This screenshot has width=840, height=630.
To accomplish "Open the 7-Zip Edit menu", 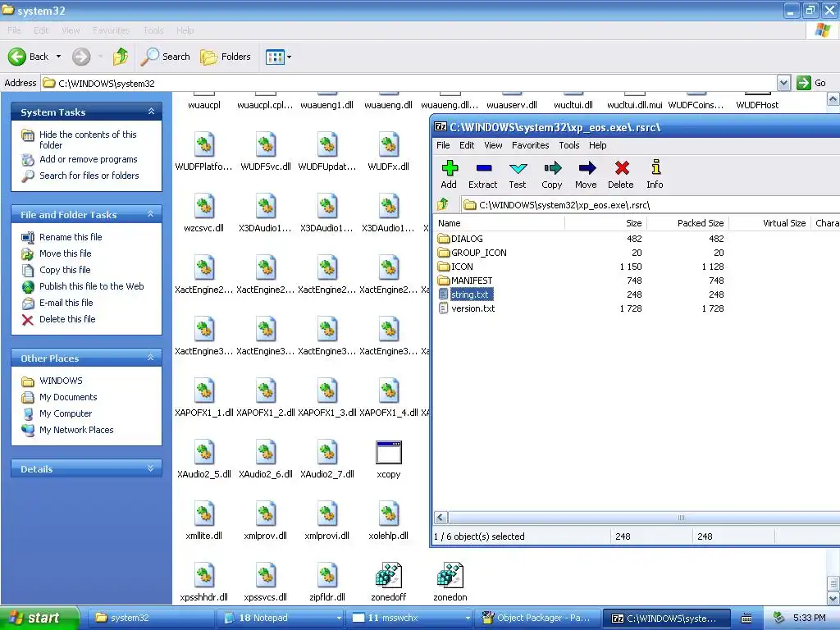I will 467,145.
